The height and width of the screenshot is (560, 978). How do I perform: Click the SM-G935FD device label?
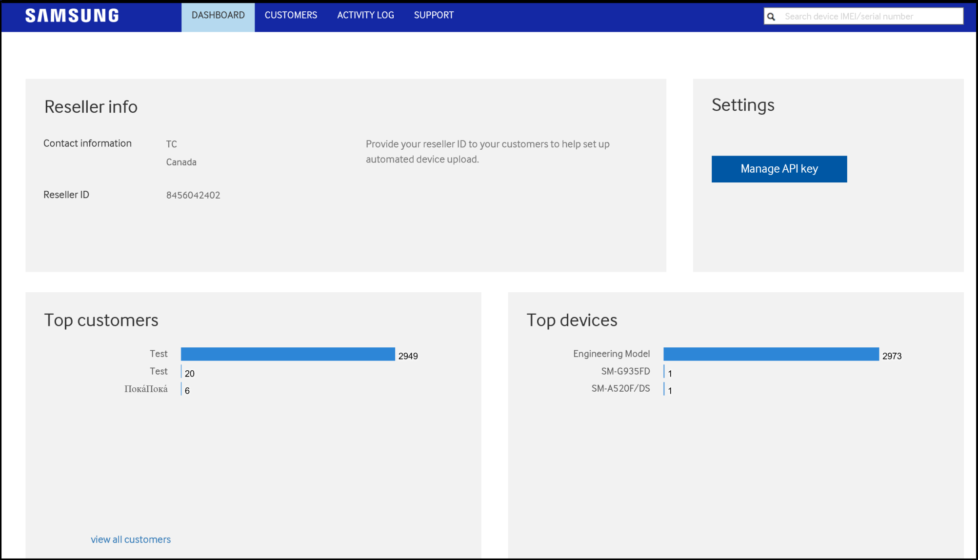tap(625, 371)
